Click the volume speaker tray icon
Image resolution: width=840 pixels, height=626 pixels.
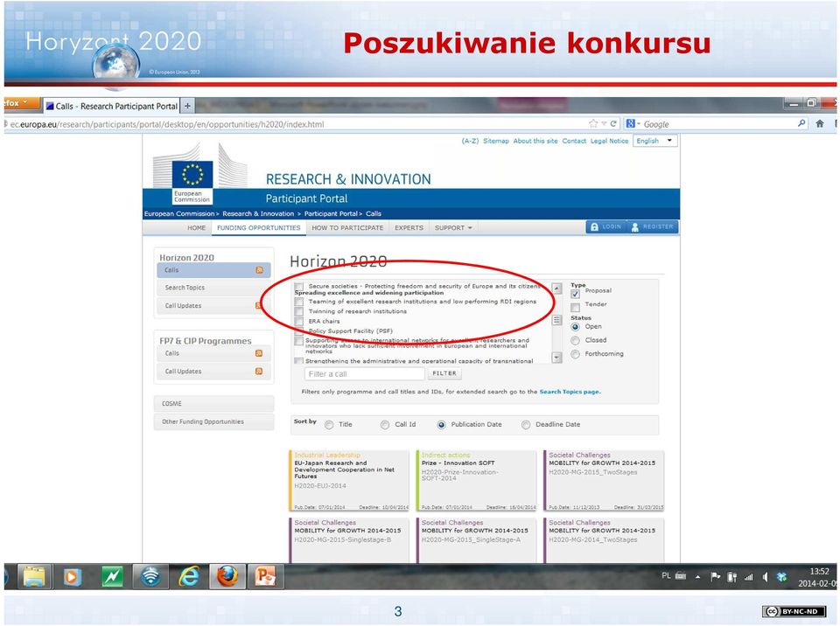coord(765,577)
